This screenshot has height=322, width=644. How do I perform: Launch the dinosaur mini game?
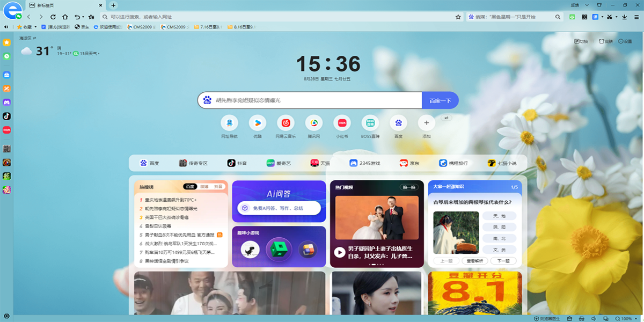(x=250, y=250)
